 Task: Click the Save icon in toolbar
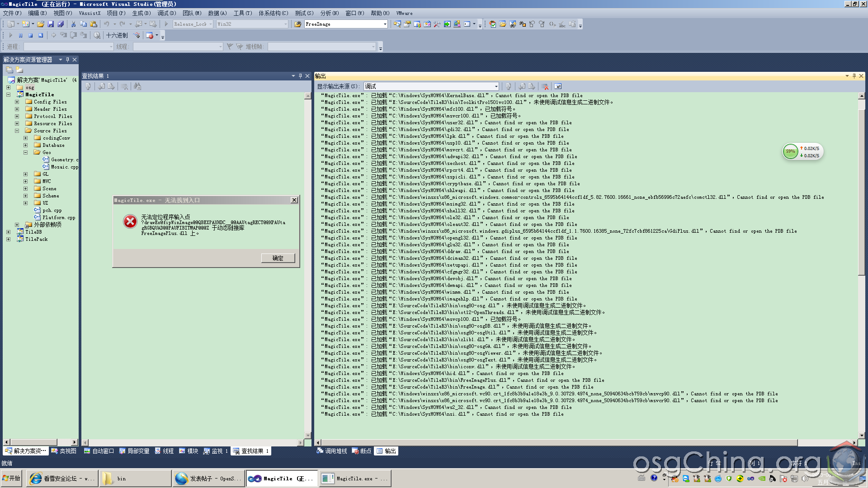click(51, 24)
